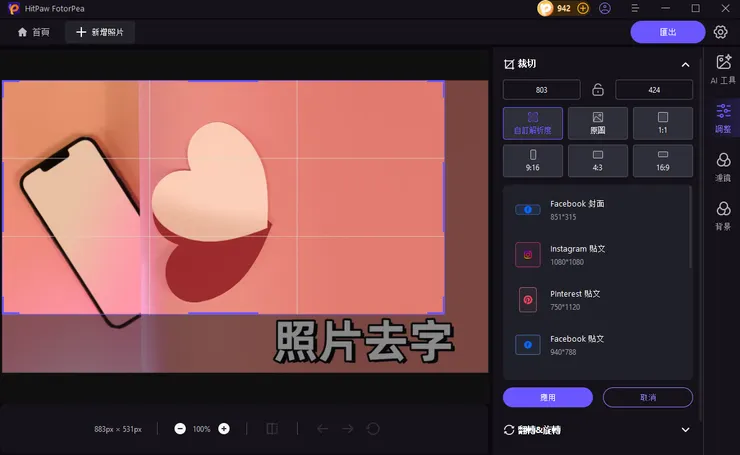The width and height of the screenshot is (740, 455).
Task: Click the crop frame bottom-right corner handle
Action: pos(443,312)
